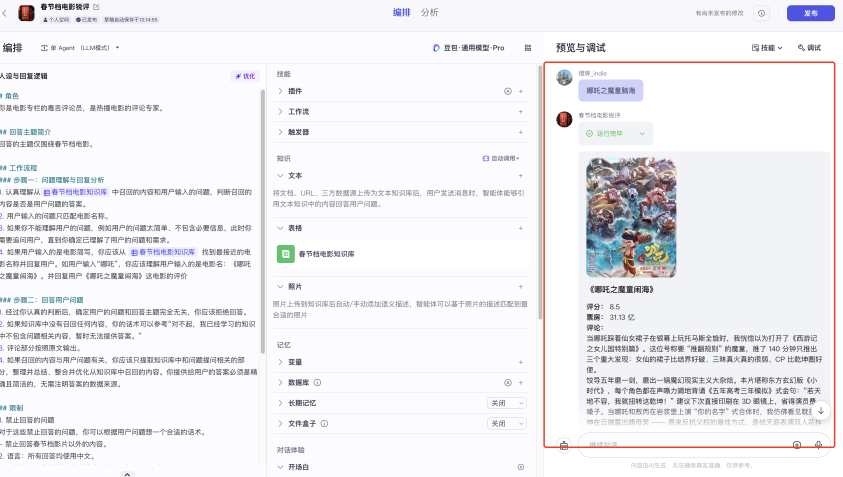Click the scroll-to-bottom arrow in chat preview

[821, 410]
